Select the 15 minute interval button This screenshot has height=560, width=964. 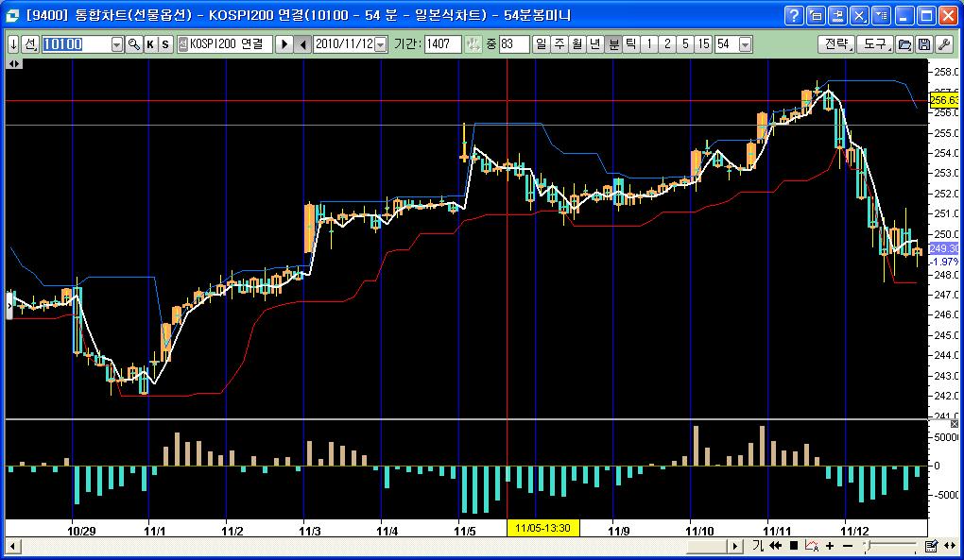[x=703, y=44]
